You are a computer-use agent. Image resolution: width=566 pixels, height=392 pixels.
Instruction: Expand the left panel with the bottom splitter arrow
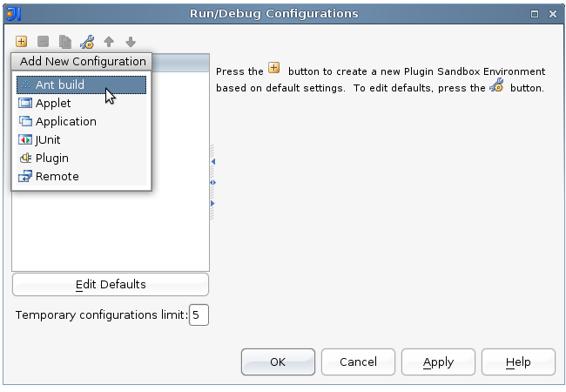click(x=212, y=203)
